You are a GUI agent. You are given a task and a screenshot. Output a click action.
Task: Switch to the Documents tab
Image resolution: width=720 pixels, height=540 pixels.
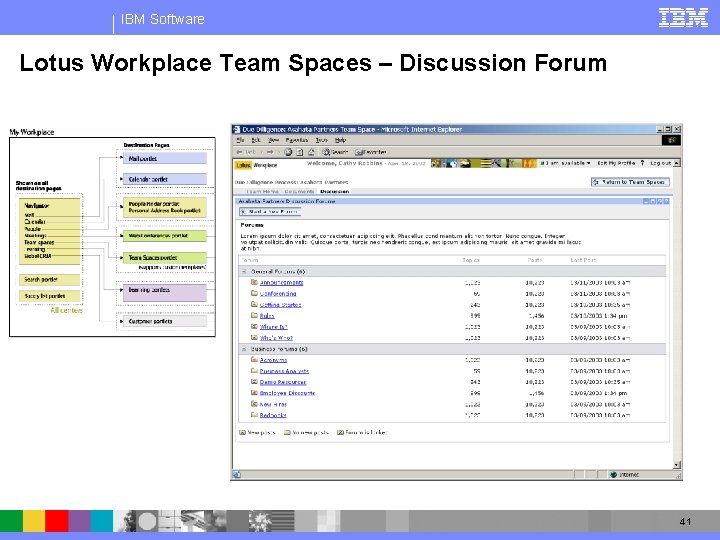(299, 191)
